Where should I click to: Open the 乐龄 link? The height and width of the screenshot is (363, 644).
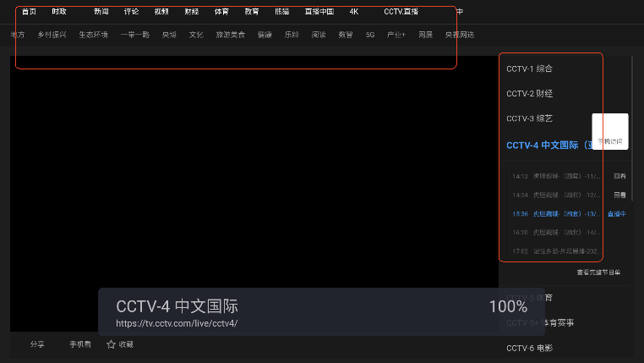point(292,35)
